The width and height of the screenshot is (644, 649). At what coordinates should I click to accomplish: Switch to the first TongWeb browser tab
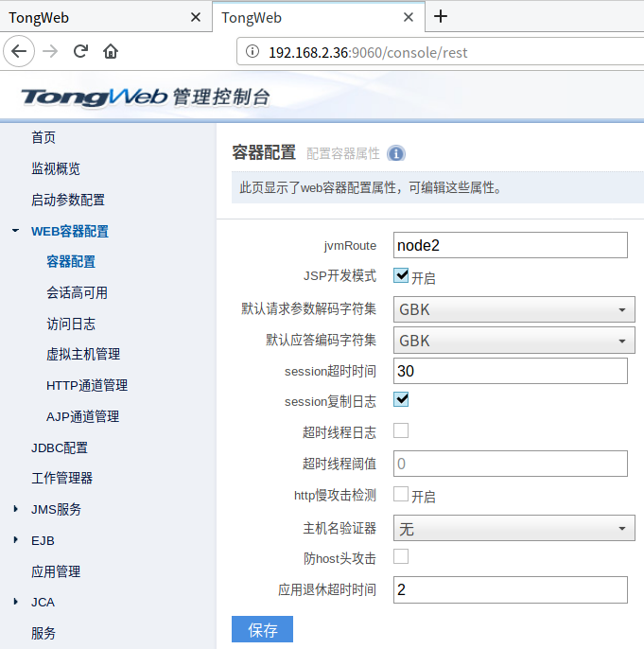point(106,17)
